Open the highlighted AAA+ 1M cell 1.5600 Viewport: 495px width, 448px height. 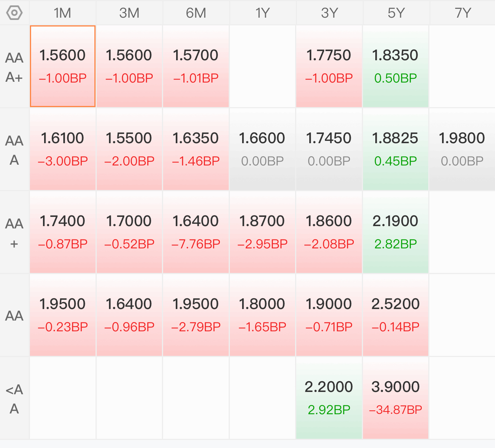63,66
